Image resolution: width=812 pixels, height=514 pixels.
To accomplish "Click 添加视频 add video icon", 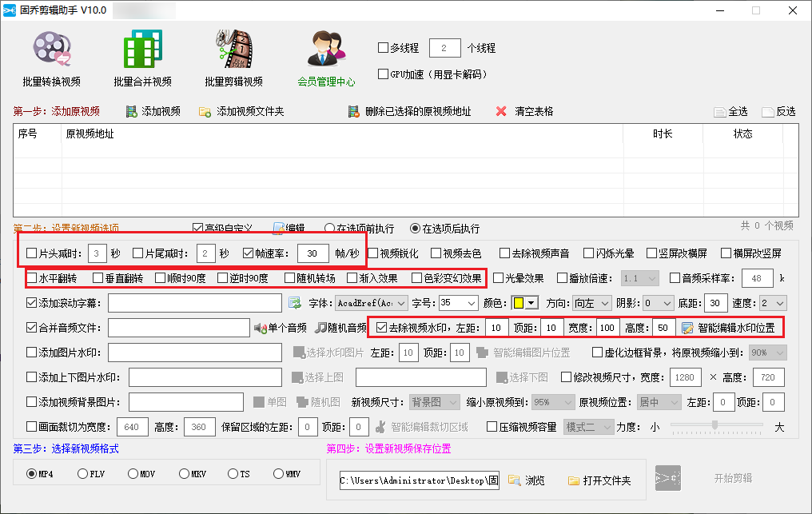I will (132, 111).
